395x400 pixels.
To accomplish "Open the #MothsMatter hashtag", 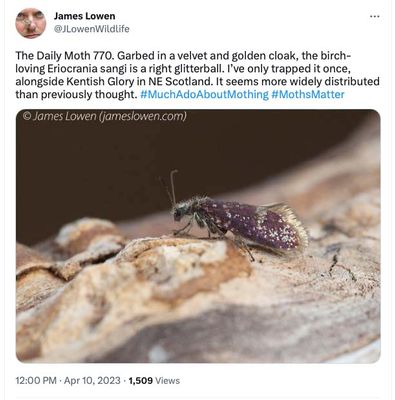I will [308, 95].
